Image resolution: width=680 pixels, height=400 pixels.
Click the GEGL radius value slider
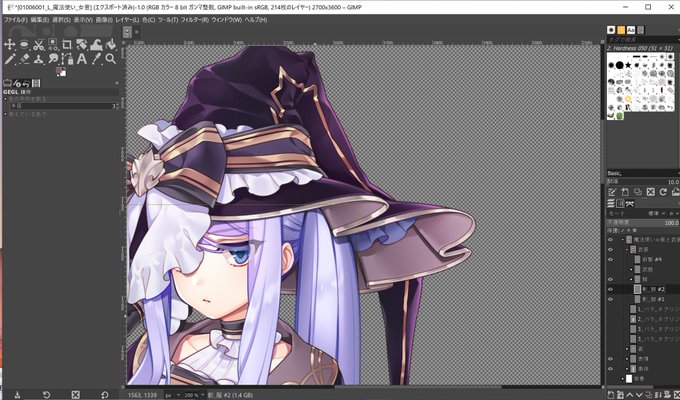[x=64, y=106]
